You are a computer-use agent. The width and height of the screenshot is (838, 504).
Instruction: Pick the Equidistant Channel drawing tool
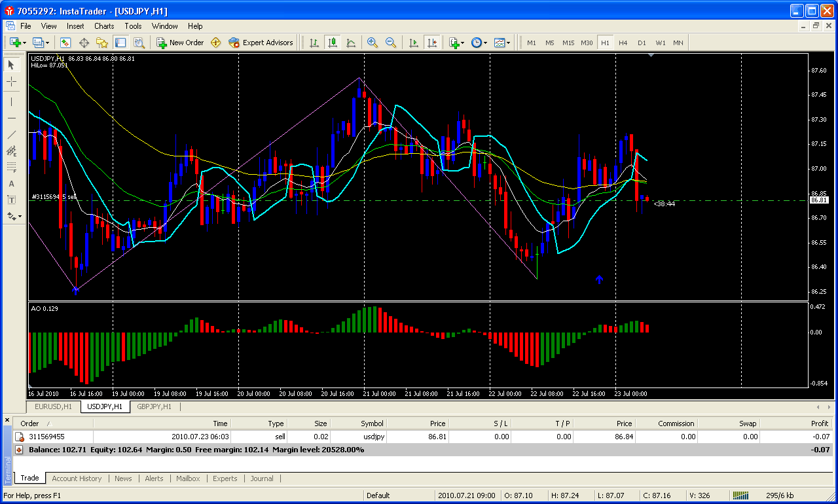tap(11, 151)
